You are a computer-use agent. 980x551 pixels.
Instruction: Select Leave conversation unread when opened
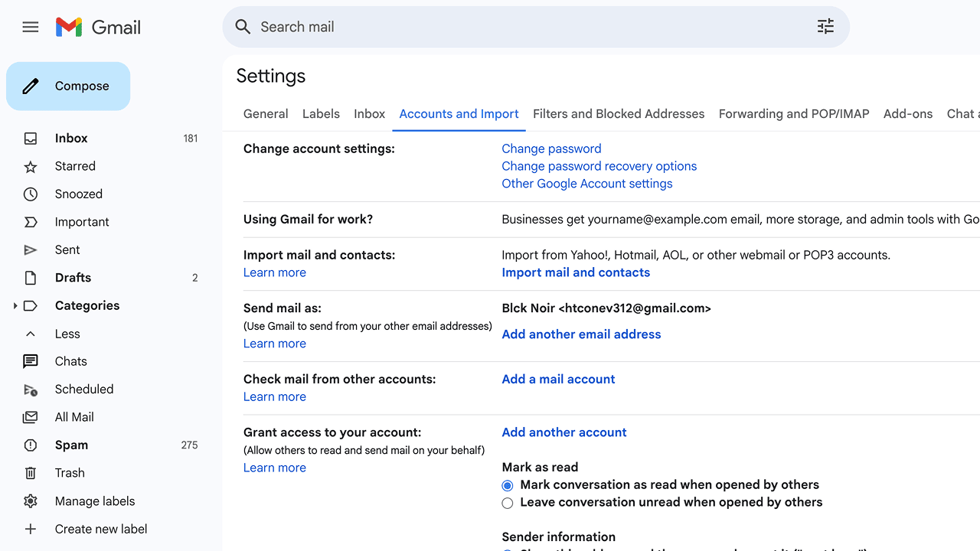pyautogui.click(x=508, y=503)
